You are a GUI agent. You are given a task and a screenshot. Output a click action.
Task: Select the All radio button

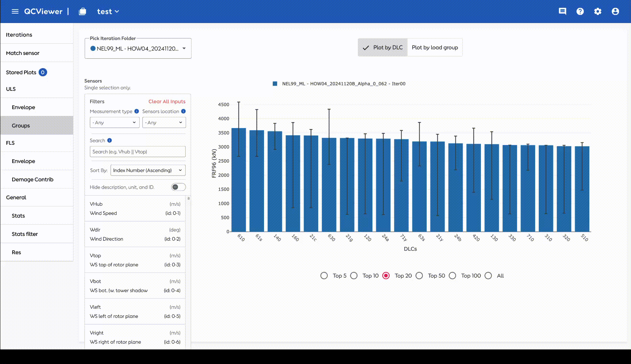(x=488, y=276)
